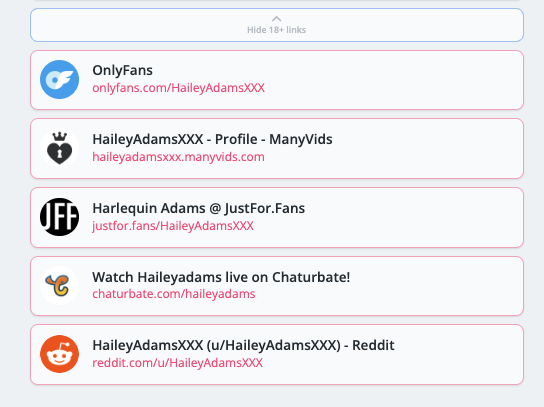Click the ManyVids crowned heart icon
The image size is (544, 407).
[59, 148]
